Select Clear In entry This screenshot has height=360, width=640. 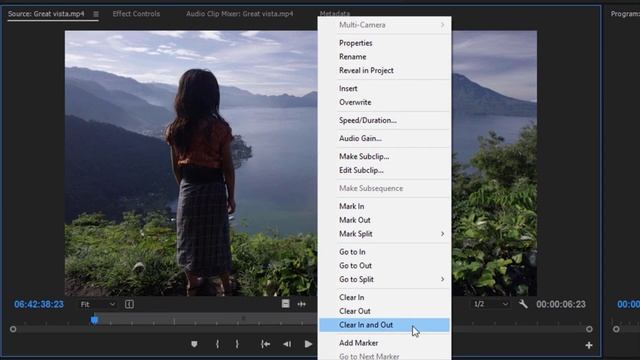384,298
